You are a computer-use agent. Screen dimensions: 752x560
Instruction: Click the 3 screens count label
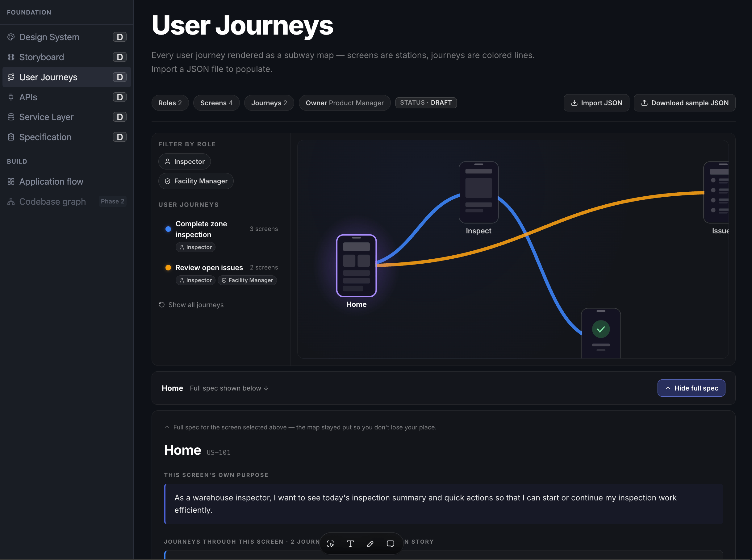pos(264,229)
